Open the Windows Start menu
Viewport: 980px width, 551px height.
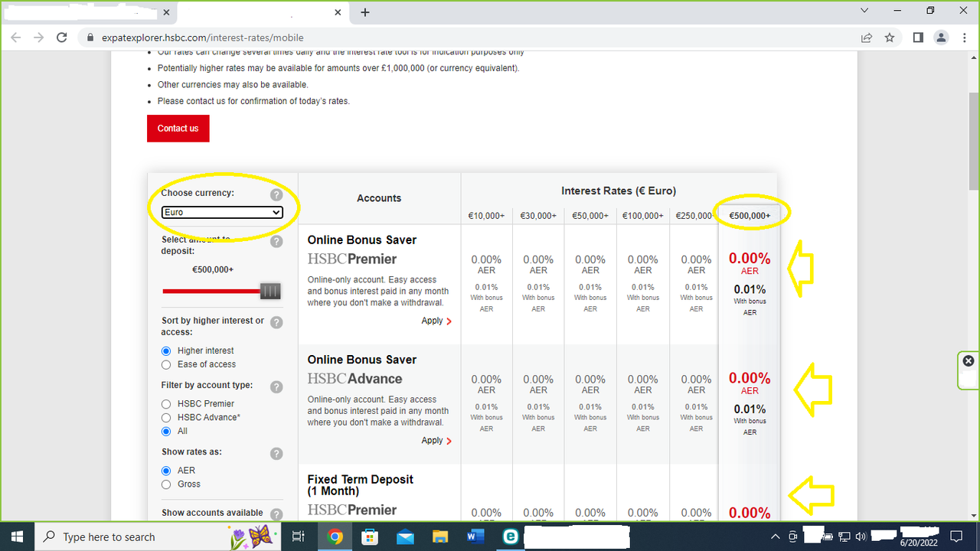17,536
